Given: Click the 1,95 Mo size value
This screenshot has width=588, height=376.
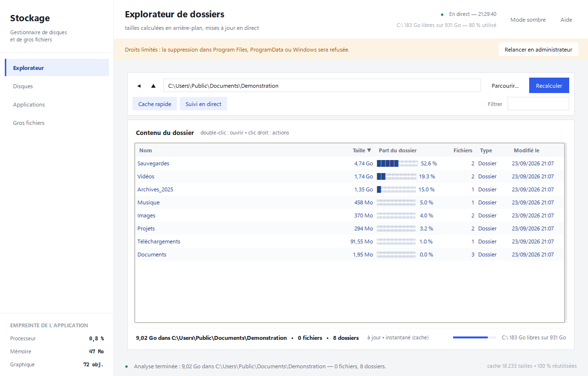Looking at the screenshot, I should [x=363, y=255].
